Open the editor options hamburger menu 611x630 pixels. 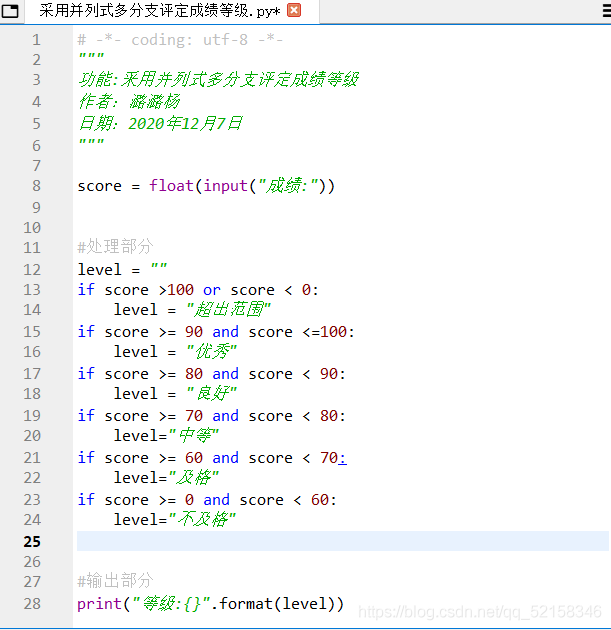(607, 10)
